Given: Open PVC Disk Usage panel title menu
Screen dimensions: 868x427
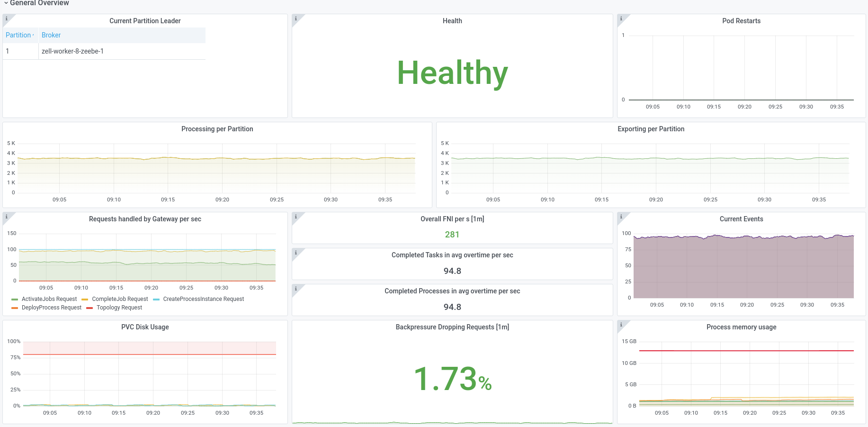Looking at the screenshot, I should click(x=145, y=327).
